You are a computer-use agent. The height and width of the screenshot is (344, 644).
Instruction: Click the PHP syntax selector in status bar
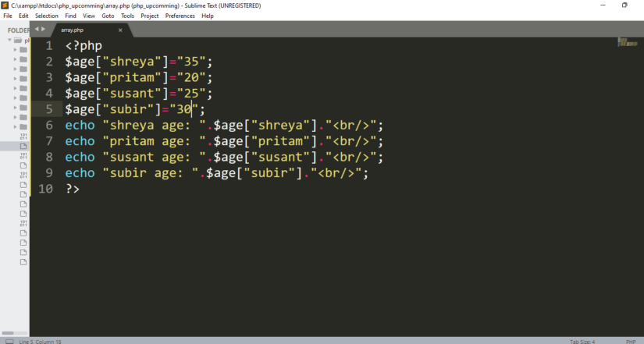pyautogui.click(x=630, y=341)
